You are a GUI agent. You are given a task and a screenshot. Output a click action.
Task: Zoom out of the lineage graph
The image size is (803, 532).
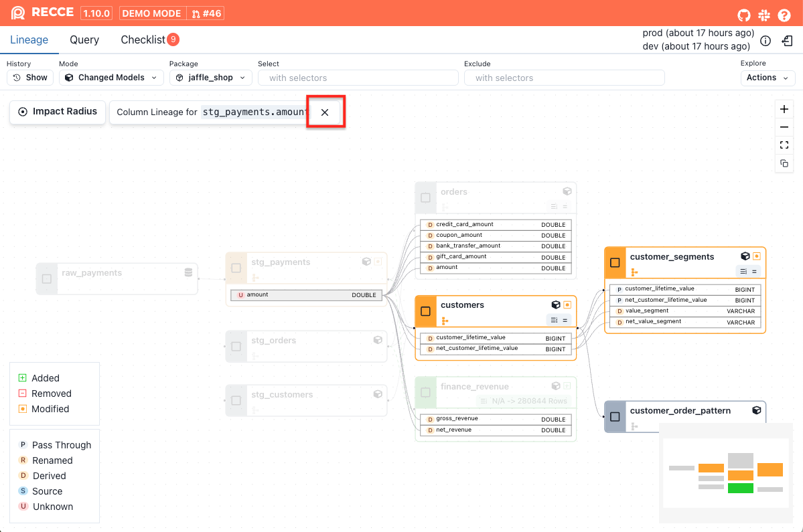(x=784, y=127)
